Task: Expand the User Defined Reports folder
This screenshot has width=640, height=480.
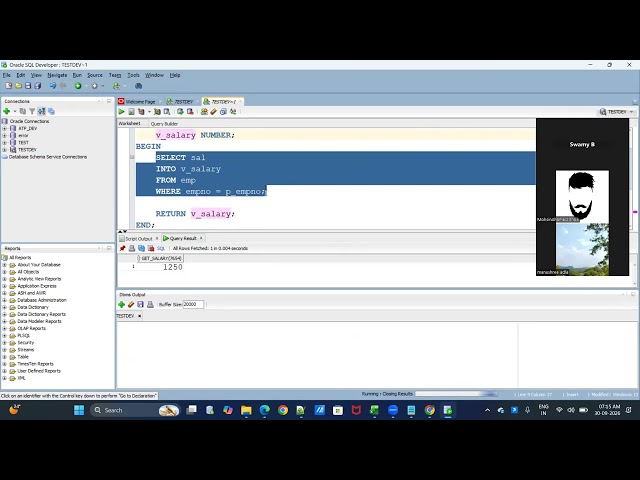Action: [x=4, y=371]
